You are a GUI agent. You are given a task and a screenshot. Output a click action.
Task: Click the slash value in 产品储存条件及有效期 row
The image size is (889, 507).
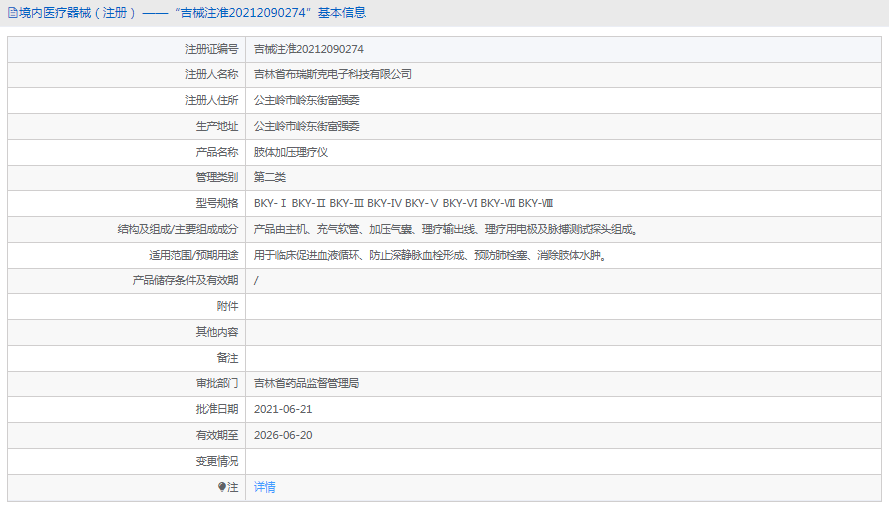[256, 280]
